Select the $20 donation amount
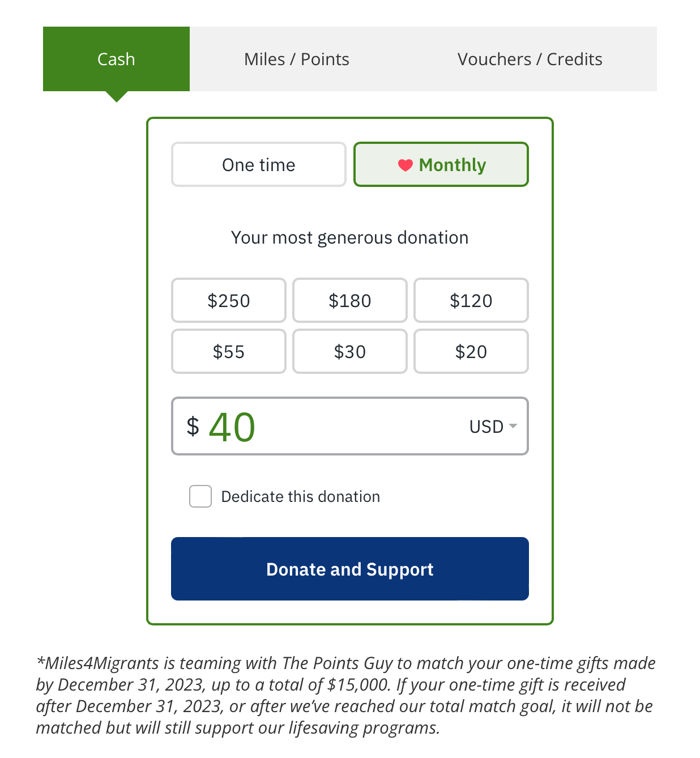700x758 pixels. click(x=471, y=351)
